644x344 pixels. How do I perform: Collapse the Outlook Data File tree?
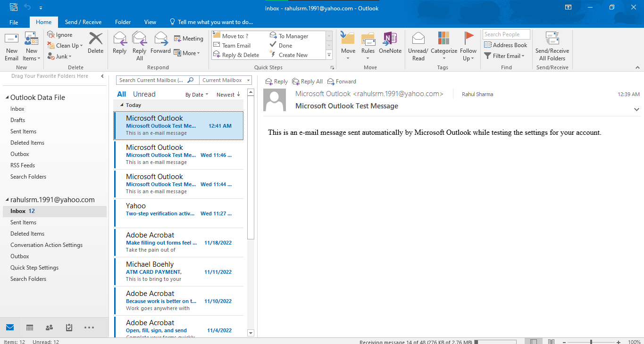[7, 98]
